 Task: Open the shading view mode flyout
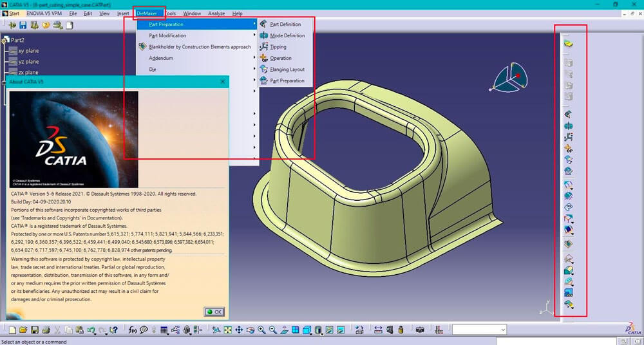click(318, 330)
